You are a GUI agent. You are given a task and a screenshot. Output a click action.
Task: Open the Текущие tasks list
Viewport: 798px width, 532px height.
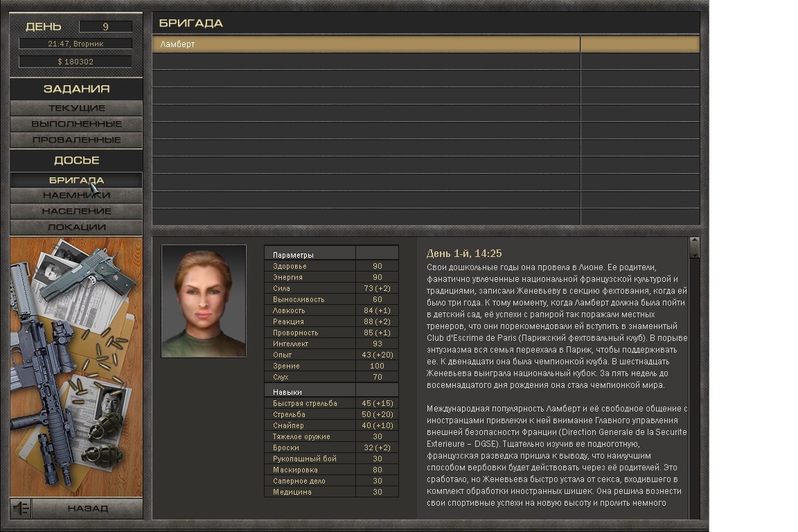pyautogui.click(x=76, y=108)
